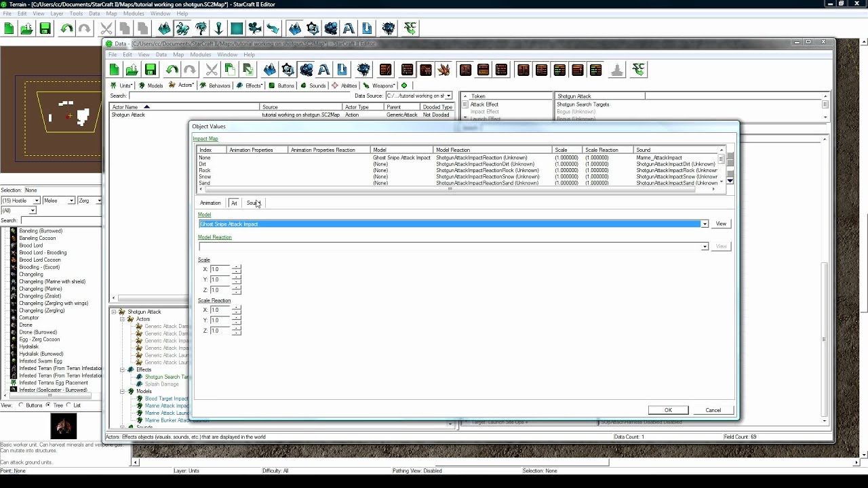868x488 pixels.
Task: Click Undo arrow in Data window toolbar
Action: pyautogui.click(x=172, y=69)
